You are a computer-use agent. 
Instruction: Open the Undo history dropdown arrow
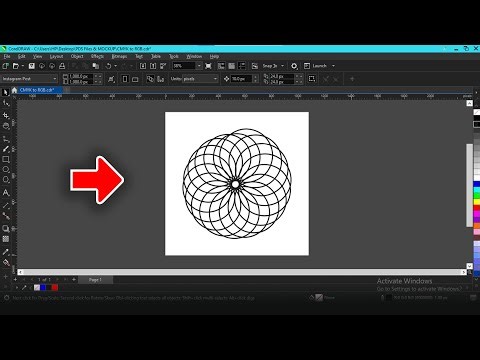(x=116, y=66)
